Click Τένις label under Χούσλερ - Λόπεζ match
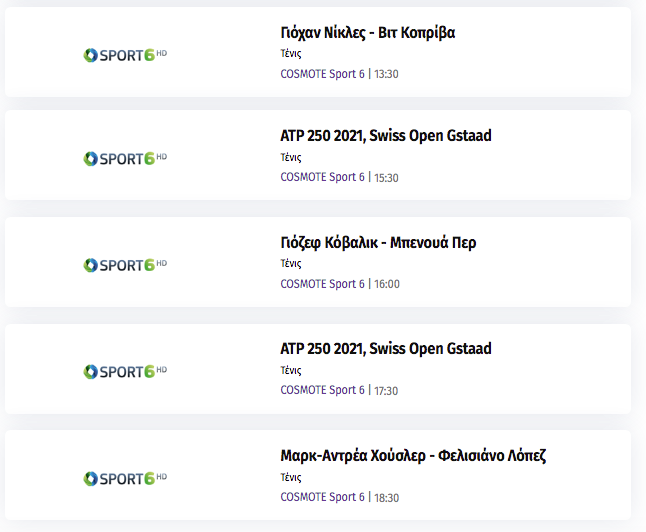Screen dimensions: 646x532 pyautogui.click(x=291, y=477)
